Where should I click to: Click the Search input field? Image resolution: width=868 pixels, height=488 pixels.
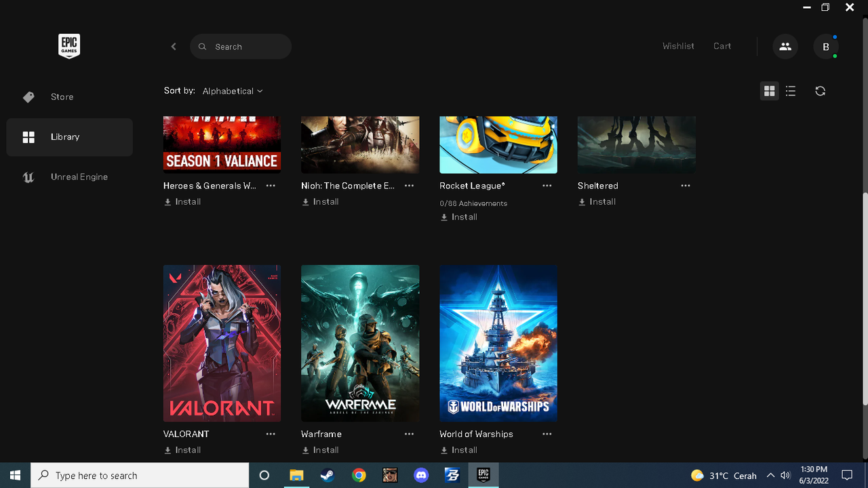(241, 47)
